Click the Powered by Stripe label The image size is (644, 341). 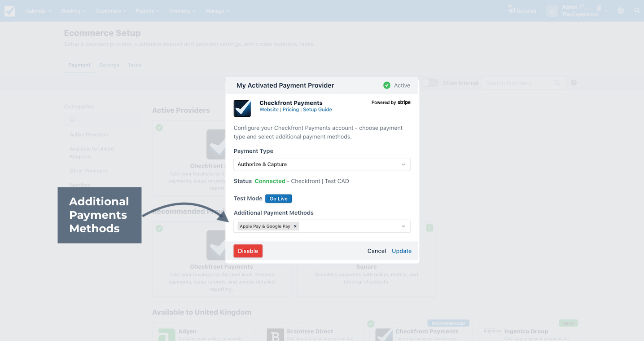tap(391, 102)
